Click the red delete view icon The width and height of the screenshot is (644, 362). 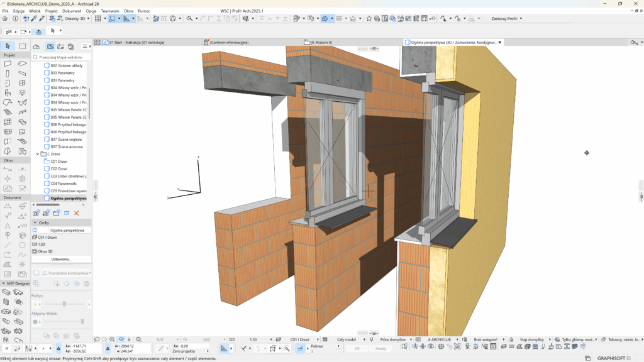77,213
